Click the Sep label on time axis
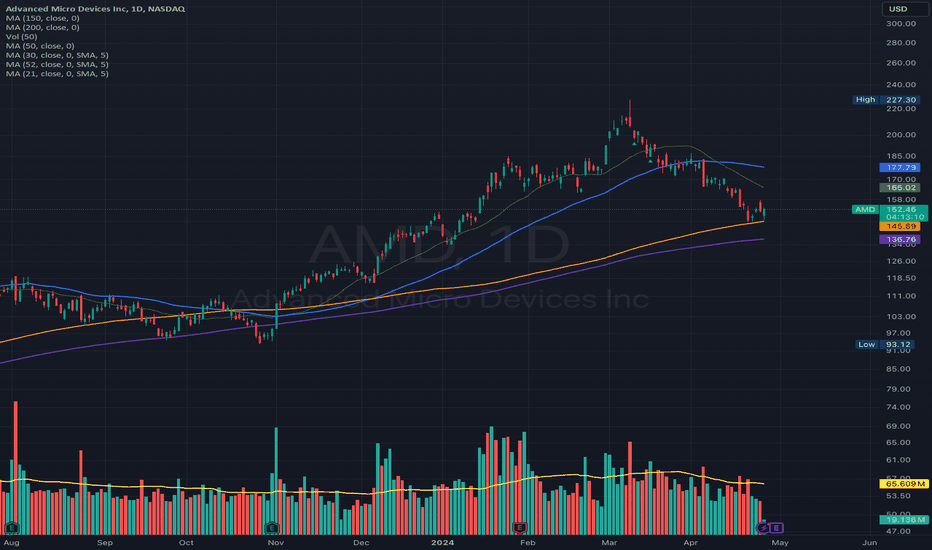 (105, 542)
